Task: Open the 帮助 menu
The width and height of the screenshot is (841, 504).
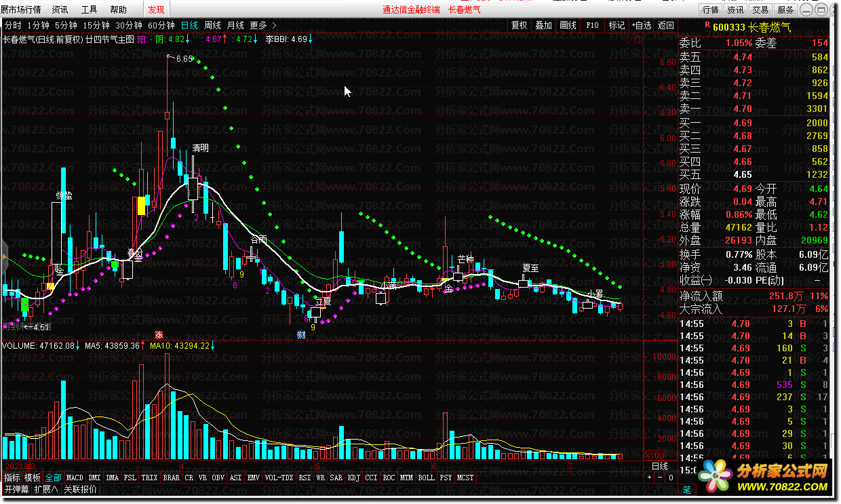Action: [x=118, y=10]
